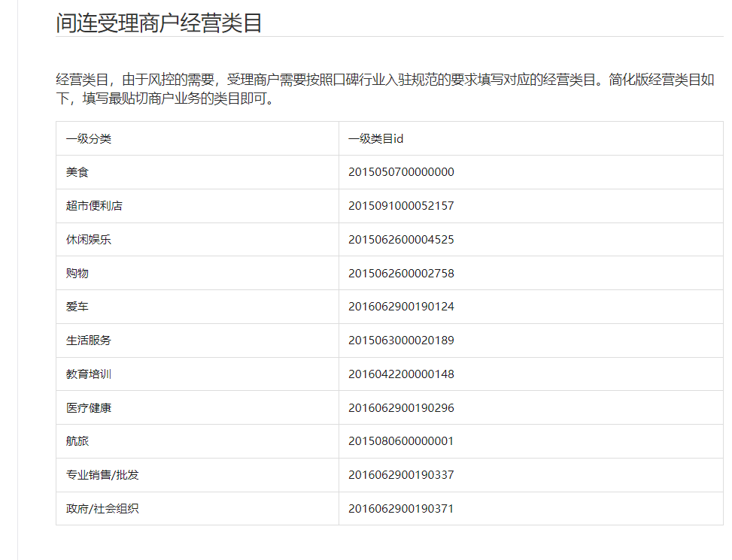The image size is (732, 560).
Task: Click the ID 2015062600004525 cell
Action: (x=401, y=240)
